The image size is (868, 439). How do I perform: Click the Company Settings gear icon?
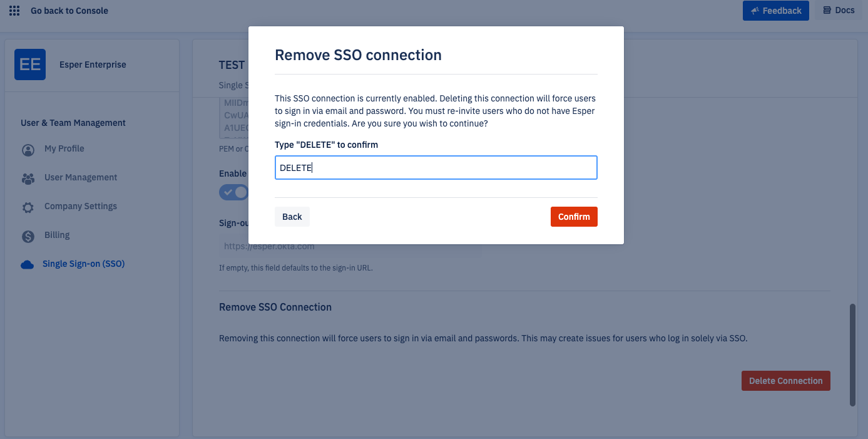(28, 207)
